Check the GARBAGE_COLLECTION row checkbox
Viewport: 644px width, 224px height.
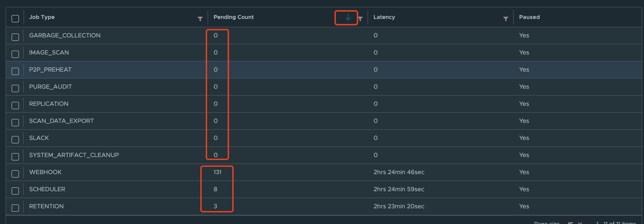(15, 37)
